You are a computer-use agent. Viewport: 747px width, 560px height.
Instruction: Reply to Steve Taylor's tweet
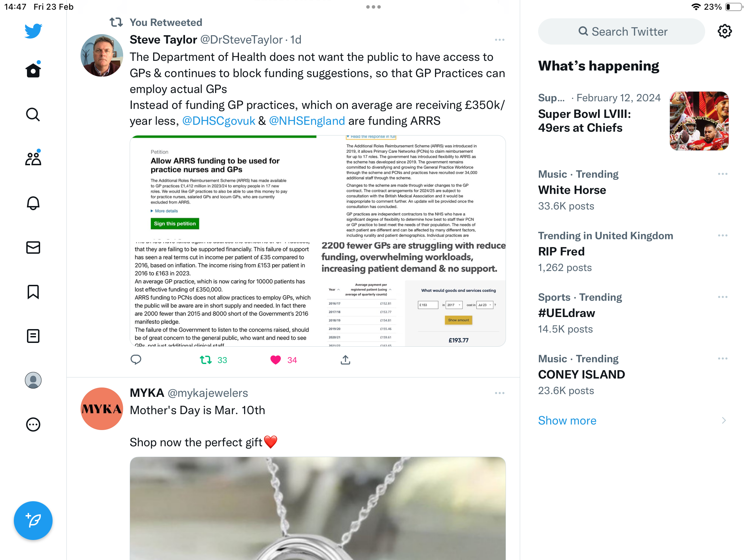(x=136, y=360)
